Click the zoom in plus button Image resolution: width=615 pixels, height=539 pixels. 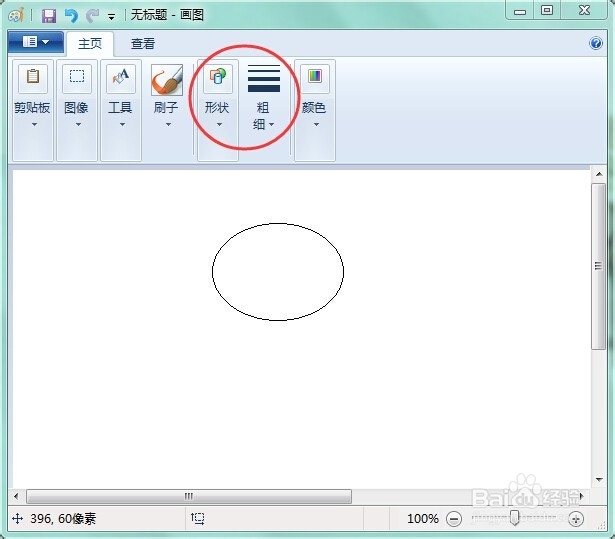point(576,519)
